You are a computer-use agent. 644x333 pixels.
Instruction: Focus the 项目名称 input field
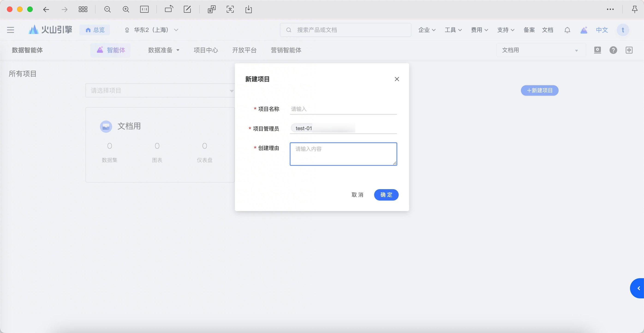[x=343, y=109]
